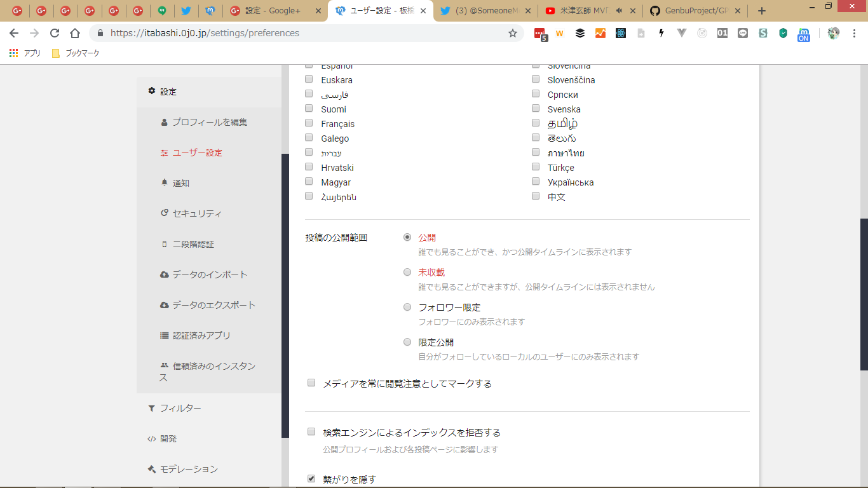Click the lightning bolt extension icon
868x488 pixels.
click(x=661, y=33)
